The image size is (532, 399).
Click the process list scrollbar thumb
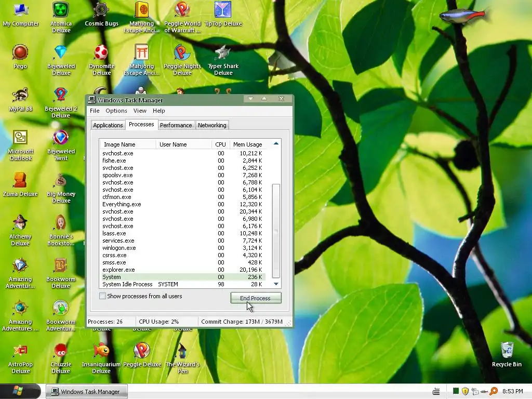click(276, 231)
